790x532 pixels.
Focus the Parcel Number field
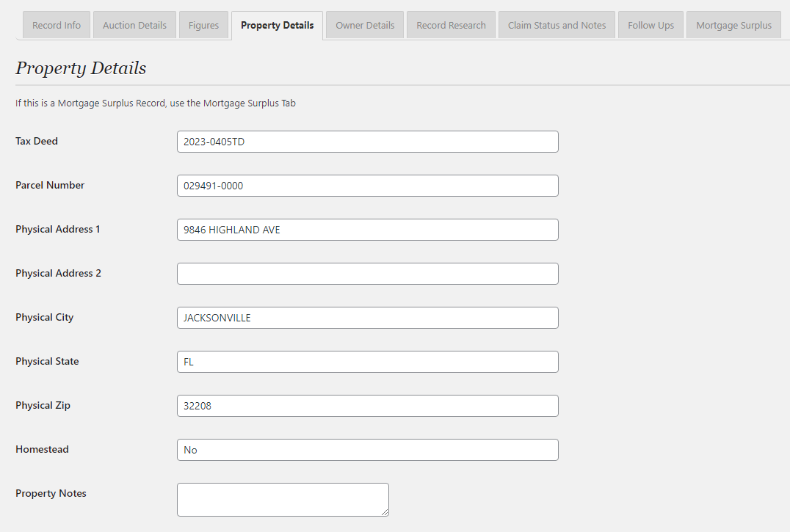click(367, 186)
